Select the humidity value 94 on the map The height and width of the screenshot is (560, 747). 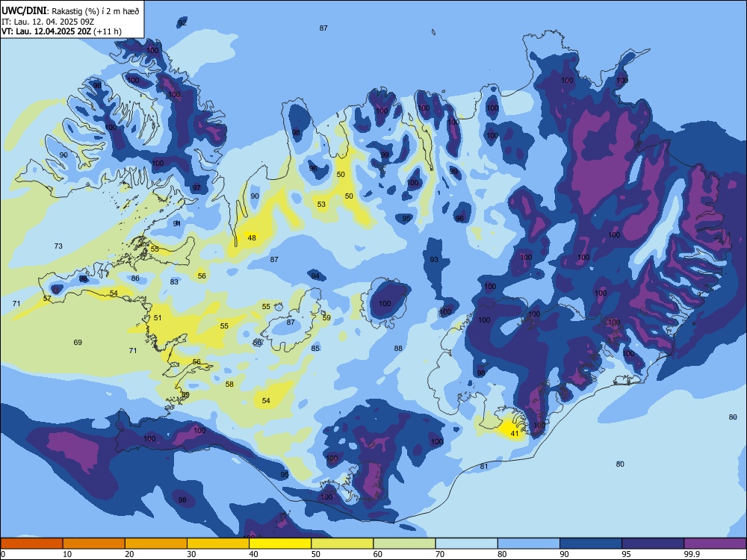click(315, 276)
